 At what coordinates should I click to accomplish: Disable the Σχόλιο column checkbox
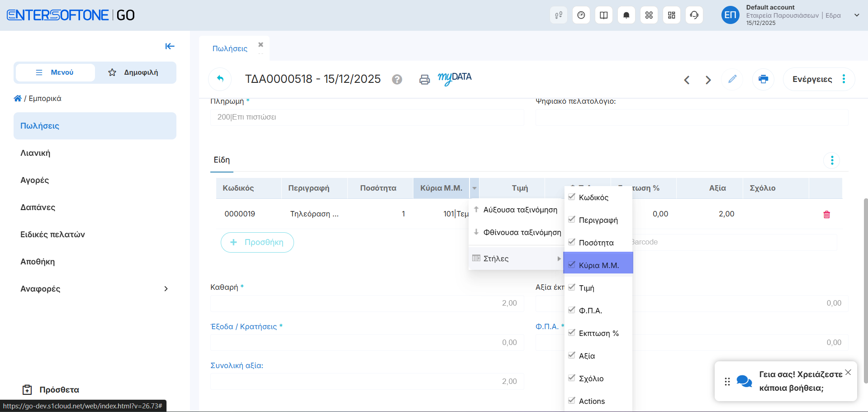(x=572, y=378)
